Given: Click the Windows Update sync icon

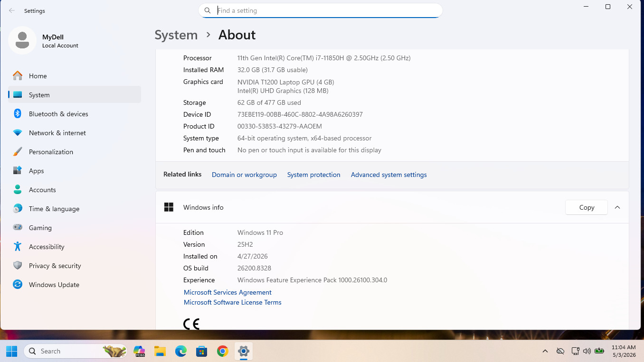Looking at the screenshot, I should [x=18, y=285].
